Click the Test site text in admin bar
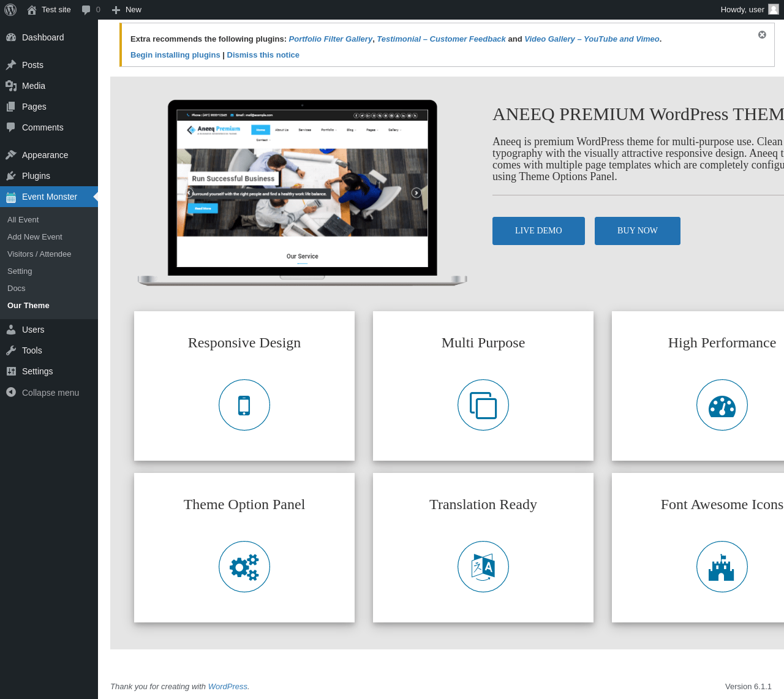Viewport: 784px width, 699px height. (56, 10)
